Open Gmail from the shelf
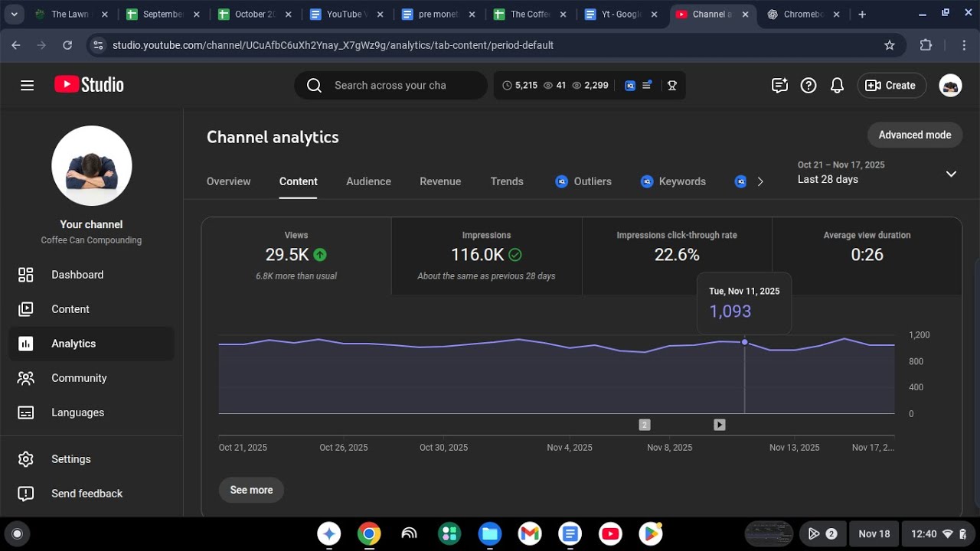 [530, 533]
